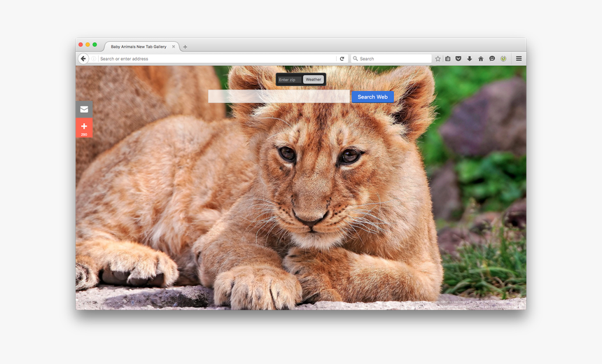Go to the Home page icon

coord(481,59)
